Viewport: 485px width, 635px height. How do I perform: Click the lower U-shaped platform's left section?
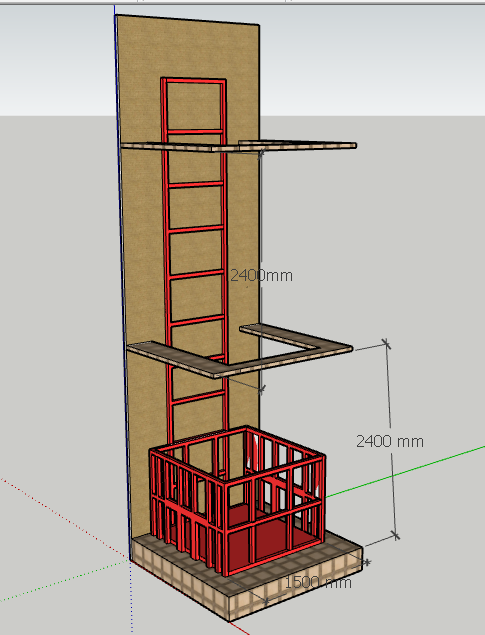pos(176,358)
